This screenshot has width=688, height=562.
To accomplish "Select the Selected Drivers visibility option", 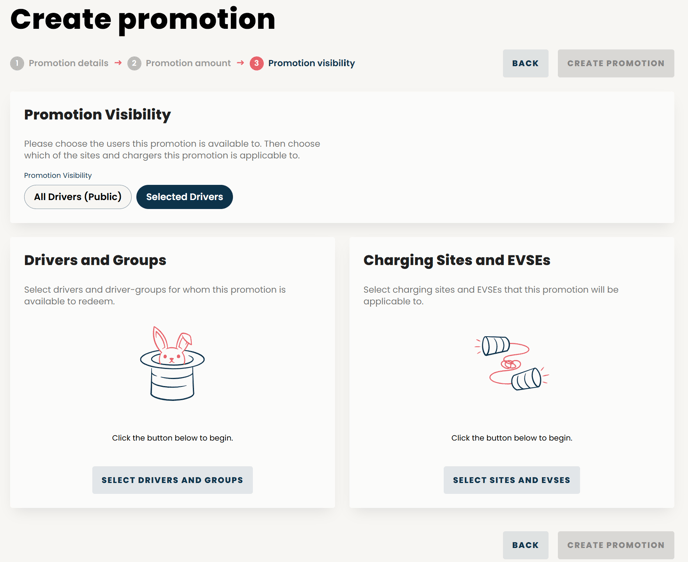I will tap(185, 197).
